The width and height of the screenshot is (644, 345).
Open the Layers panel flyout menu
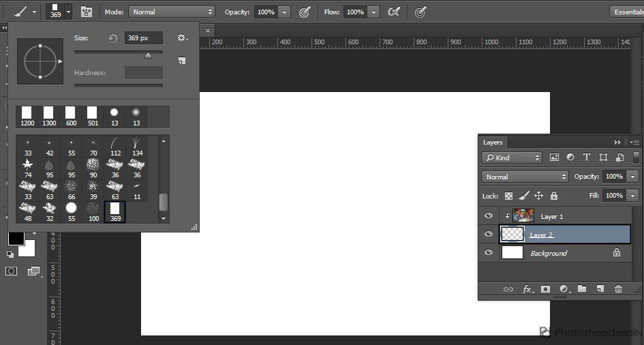(634, 142)
